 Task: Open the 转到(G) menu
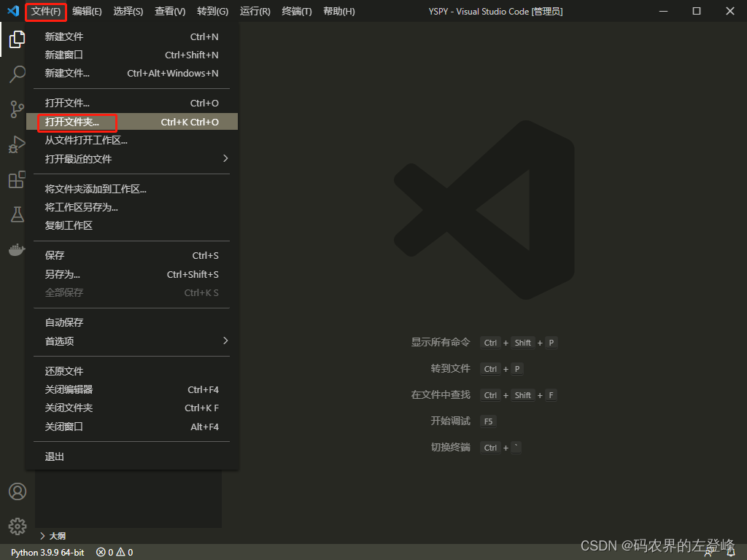tap(212, 11)
